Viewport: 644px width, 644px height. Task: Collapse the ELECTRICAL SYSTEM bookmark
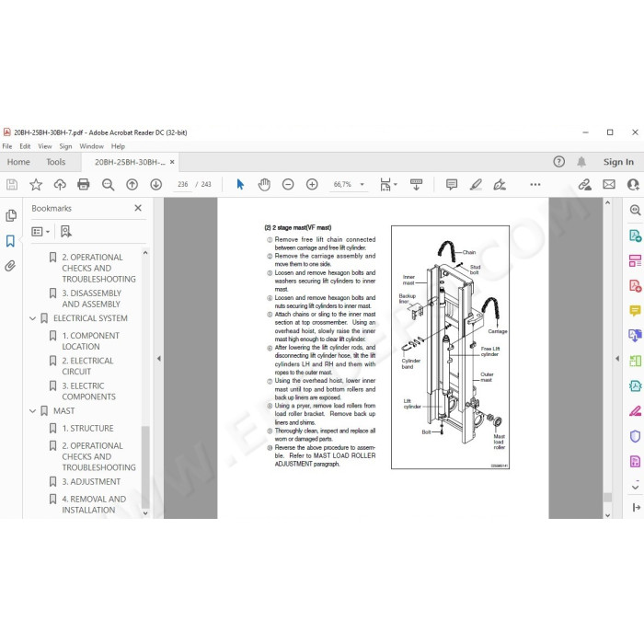(33, 318)
